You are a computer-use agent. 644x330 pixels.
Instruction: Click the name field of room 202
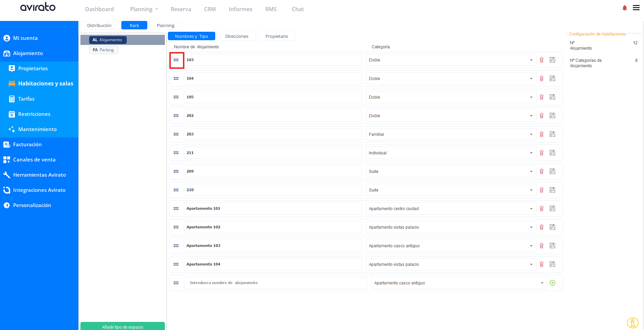click(x=273, y=116)
